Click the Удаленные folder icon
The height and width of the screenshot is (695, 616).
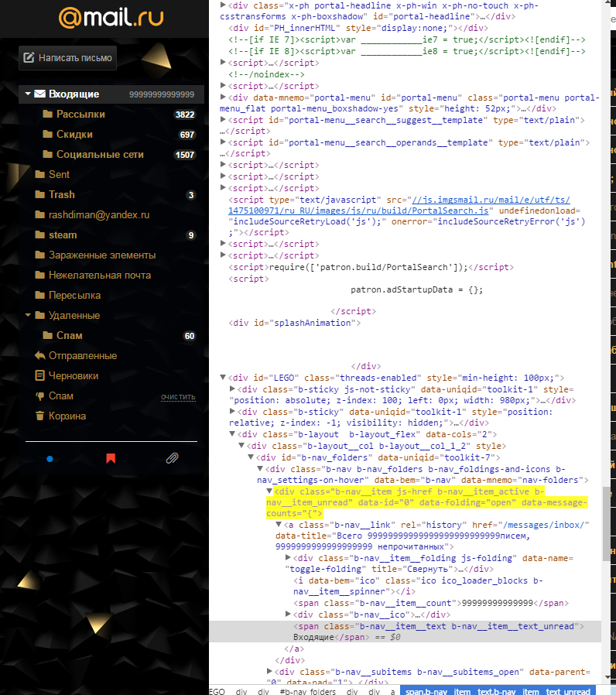pos(40,315)
